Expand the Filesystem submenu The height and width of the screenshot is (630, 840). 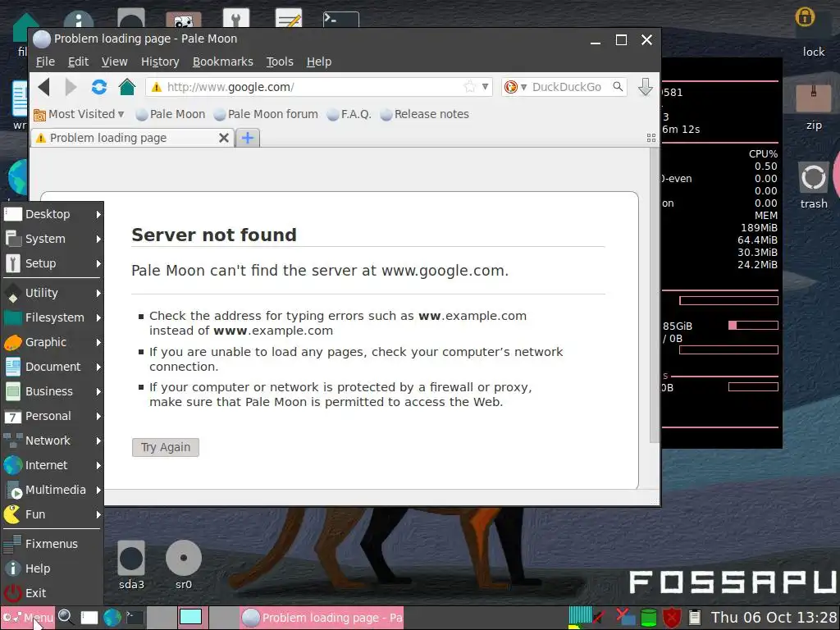(52, 317)
